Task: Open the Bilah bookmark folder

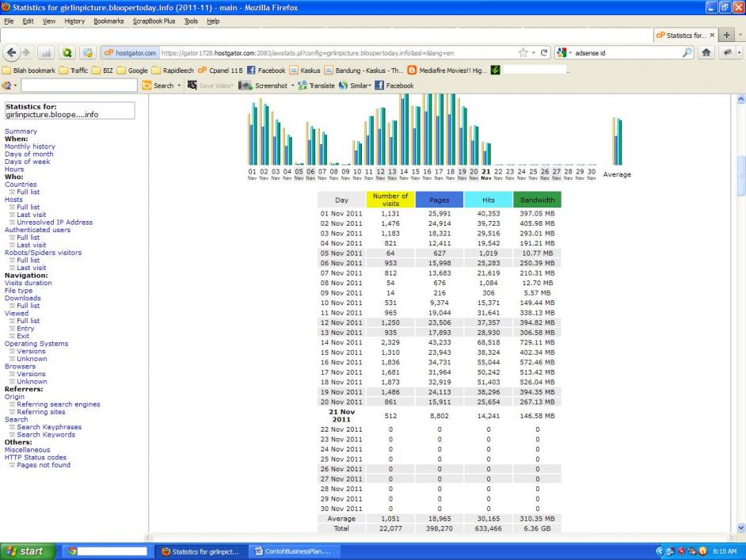Action: coord(30,70)
